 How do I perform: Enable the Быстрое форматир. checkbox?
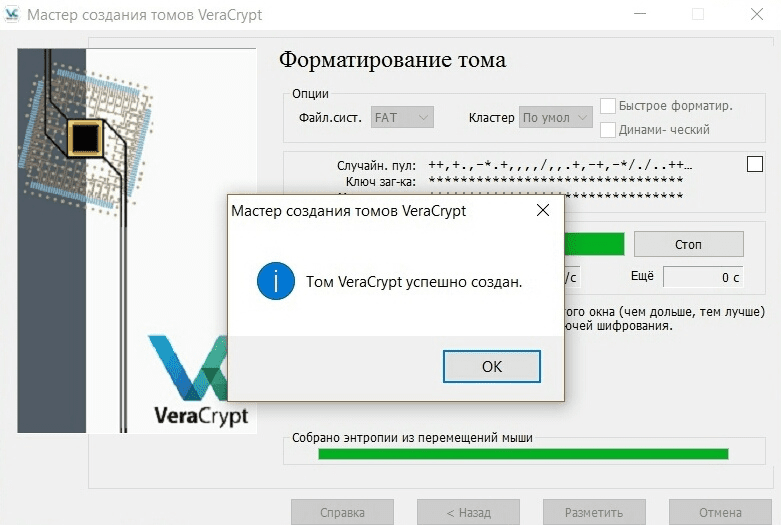point(608,106)
